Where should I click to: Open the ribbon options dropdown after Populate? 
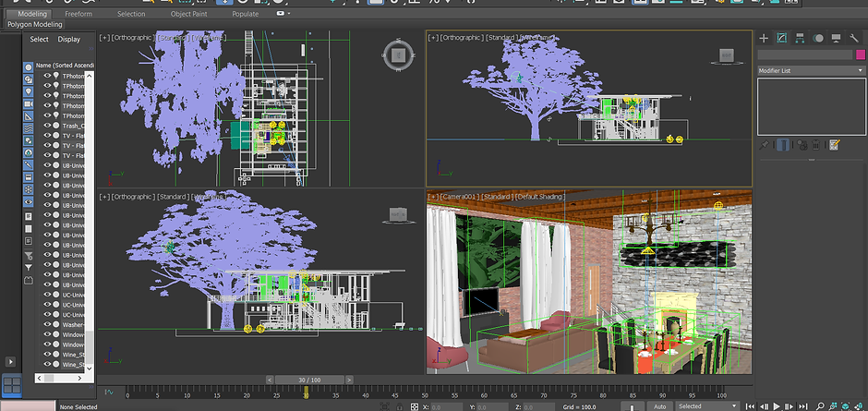(x=283, y=13)
